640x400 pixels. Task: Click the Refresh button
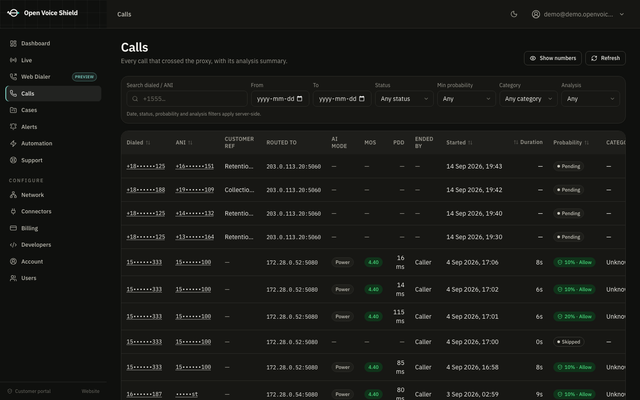605,58
